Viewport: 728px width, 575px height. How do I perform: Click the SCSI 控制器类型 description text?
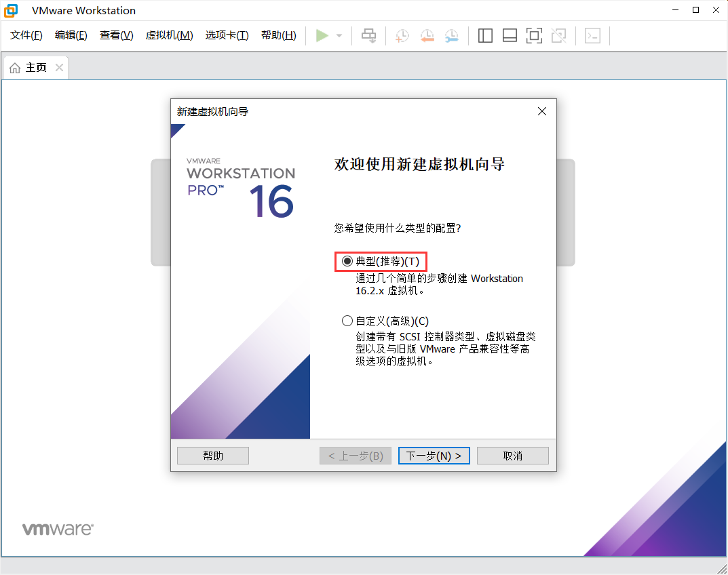click(x=446, y=349)
